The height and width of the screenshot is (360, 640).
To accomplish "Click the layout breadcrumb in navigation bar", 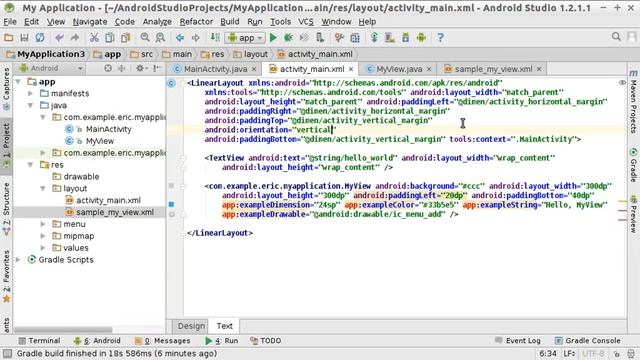I will point(251,54).
